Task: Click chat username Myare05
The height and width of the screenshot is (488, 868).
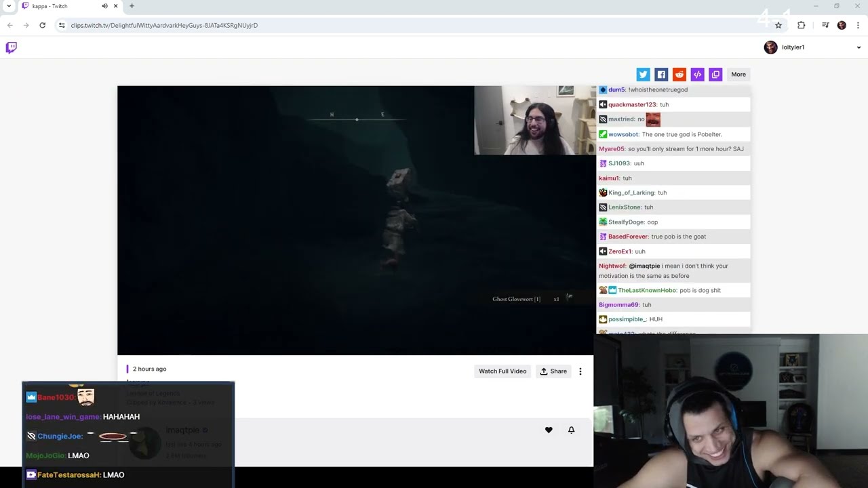Action: (x=612, y=149)
